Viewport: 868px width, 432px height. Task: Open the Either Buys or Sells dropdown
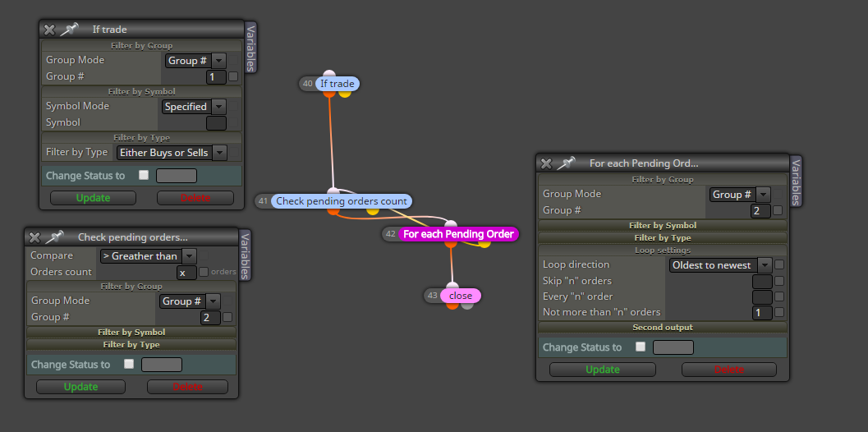[x=172, y=152]
